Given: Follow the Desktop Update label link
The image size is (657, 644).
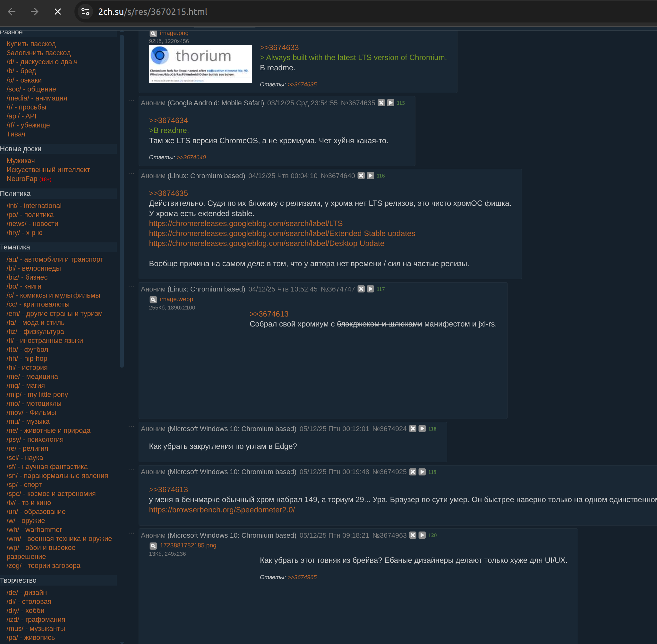Looking at the screenshot, I should 267,244.
